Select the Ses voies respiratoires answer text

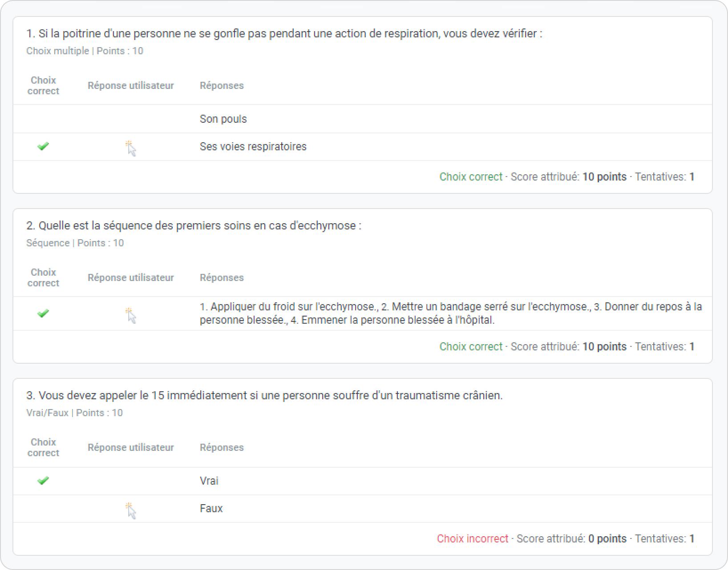click(253, 146)
